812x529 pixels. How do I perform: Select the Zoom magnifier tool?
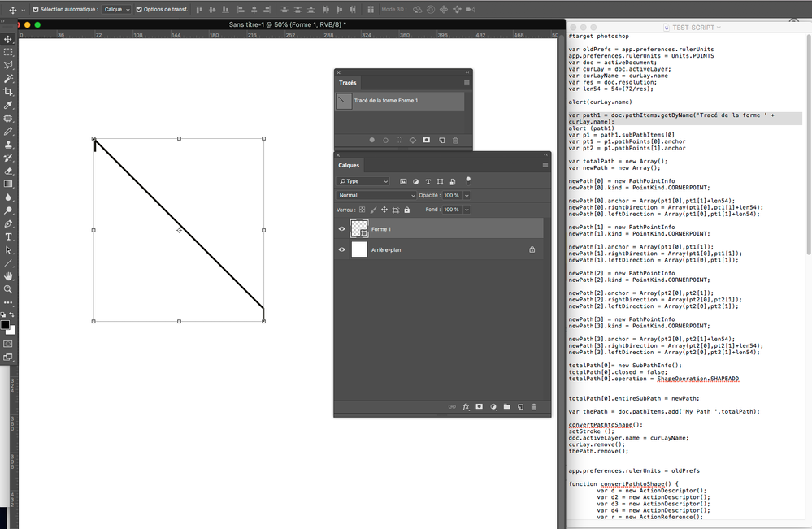pos(8,290)
